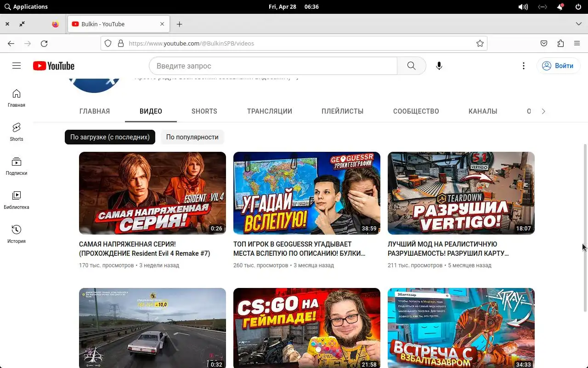Screen dimensions: 588x368
Task: Click the magnifier search button
Action: [x=412, y=66]
